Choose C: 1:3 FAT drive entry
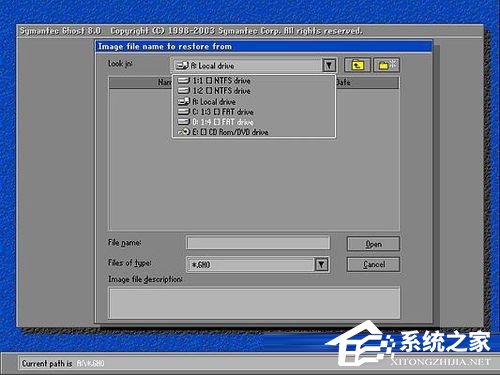500x375 pixels. coord(254,112)
